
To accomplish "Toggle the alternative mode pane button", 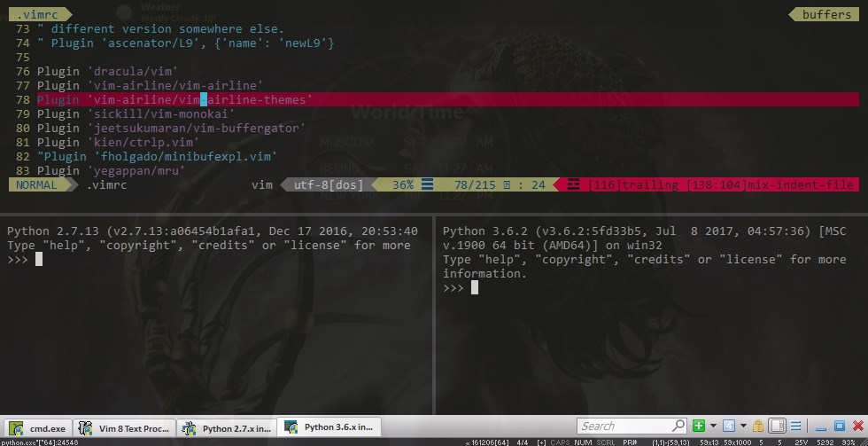I will pos(778,426).
